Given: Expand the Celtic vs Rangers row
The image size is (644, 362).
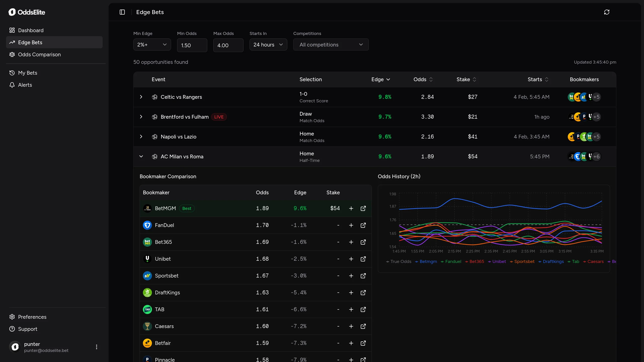Looking at the screenshot, I should pyautogui.click(x=141, y=97).
